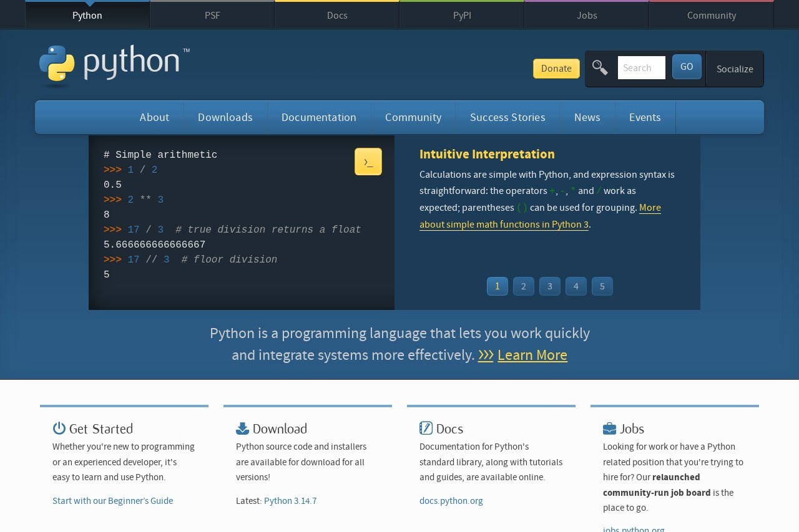Click the '# floor division' code comment
The width and height of the screenshot is (799, 532).
[x=229, y=259]
